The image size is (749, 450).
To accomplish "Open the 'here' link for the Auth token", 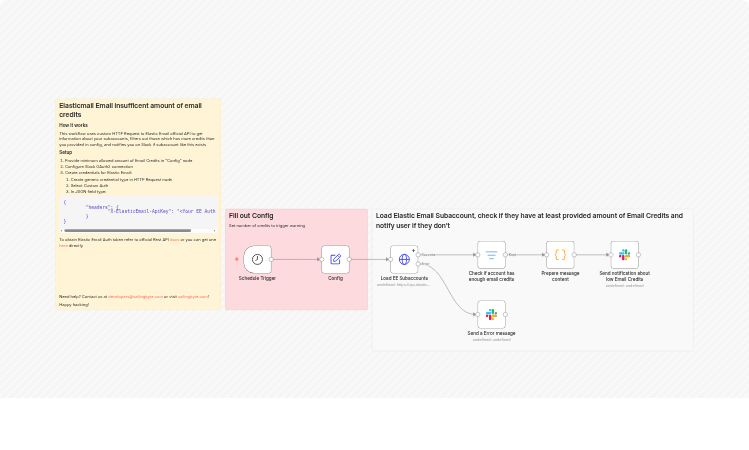I will [x=63, y=246].
